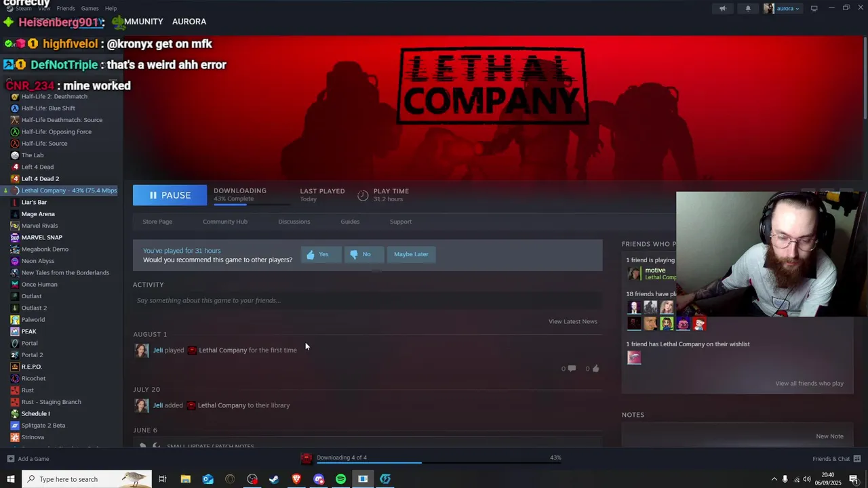Image resolution: width=868 pixels, height=488 pixels.
Task: Choose No thumbs down recommendation
Action: pos(363,254)
